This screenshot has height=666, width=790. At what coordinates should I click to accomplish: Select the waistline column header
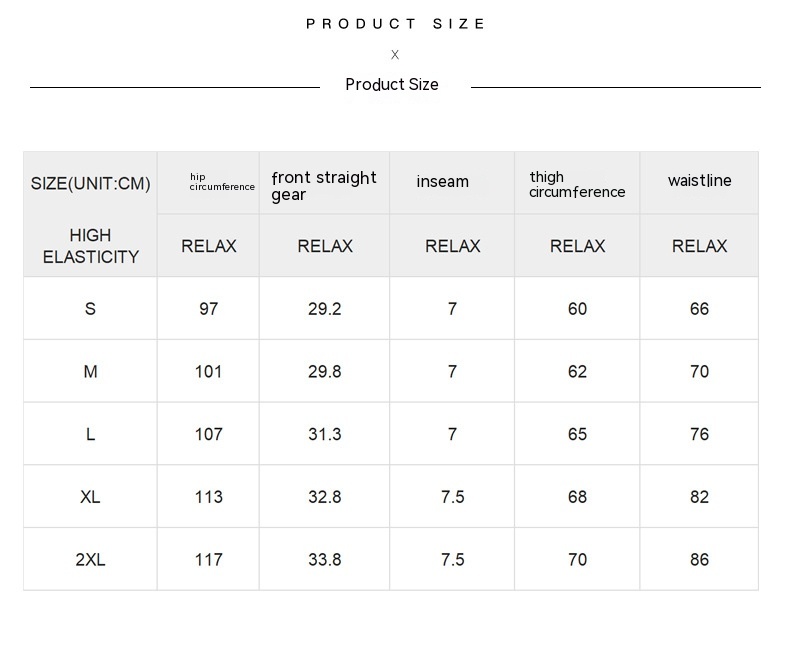click(700, 181)
